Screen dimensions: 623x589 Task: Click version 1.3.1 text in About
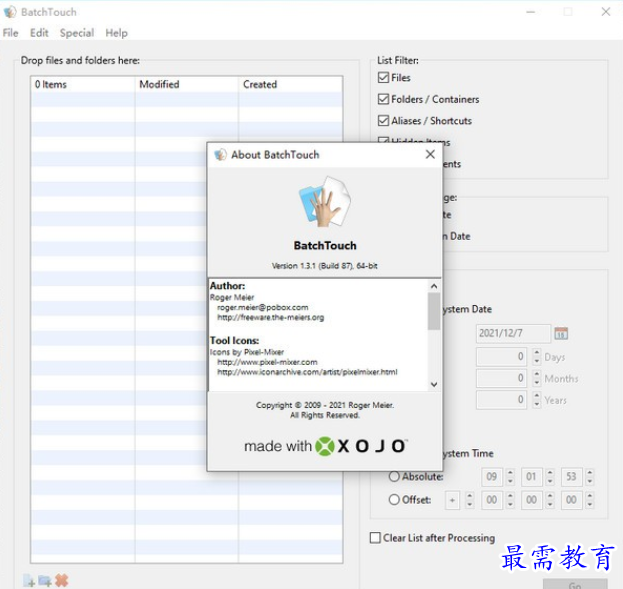[325, 265]
